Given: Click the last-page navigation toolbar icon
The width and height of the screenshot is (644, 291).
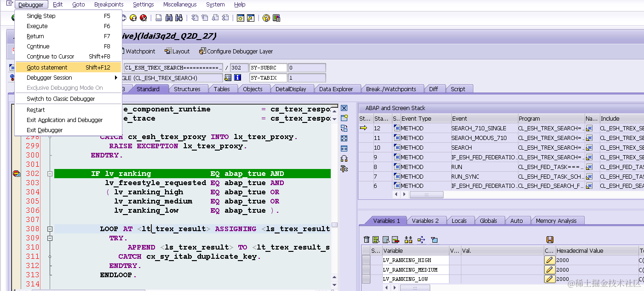Looking at the screenshot, I should tap(225, 18).
